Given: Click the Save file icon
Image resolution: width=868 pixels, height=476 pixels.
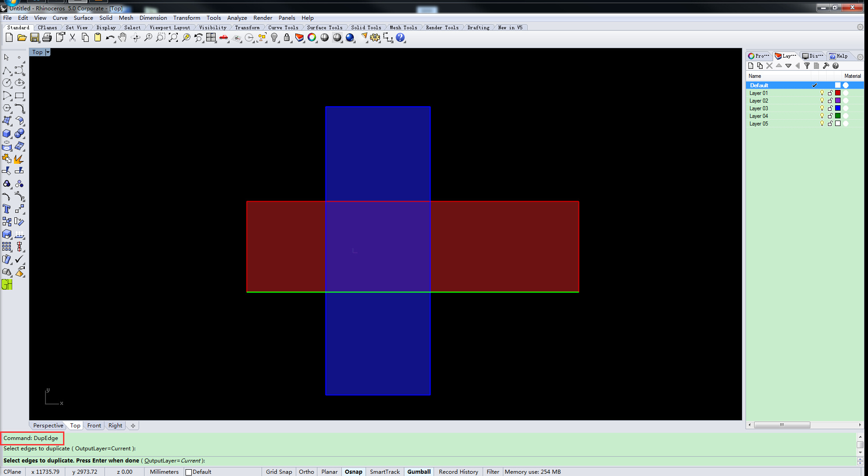Looking at the screenshot, I should coord(34,38).
